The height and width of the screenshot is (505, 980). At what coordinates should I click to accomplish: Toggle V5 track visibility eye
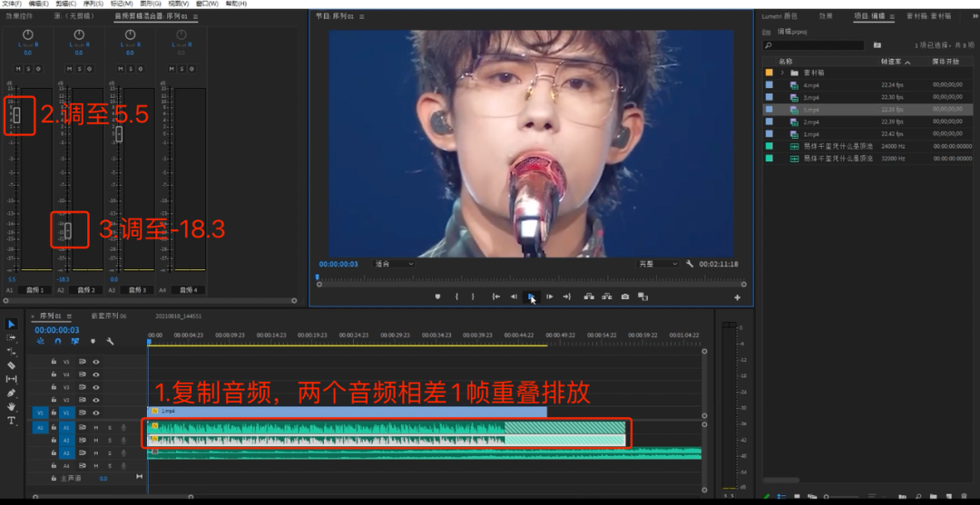[x=96, y=362]
